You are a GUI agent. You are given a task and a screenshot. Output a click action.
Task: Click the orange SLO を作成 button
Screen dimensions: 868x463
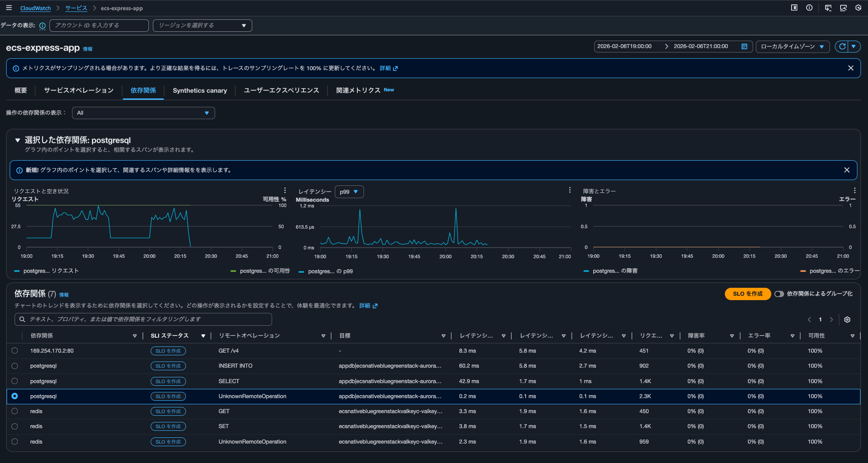(747, 294)
